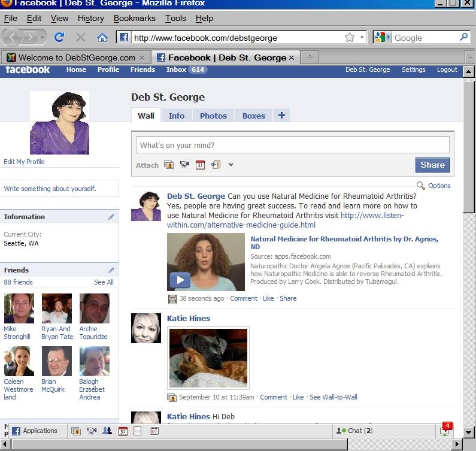Open Links app in the bottom bar
This screenshot has height=451, width=476.
154,431
